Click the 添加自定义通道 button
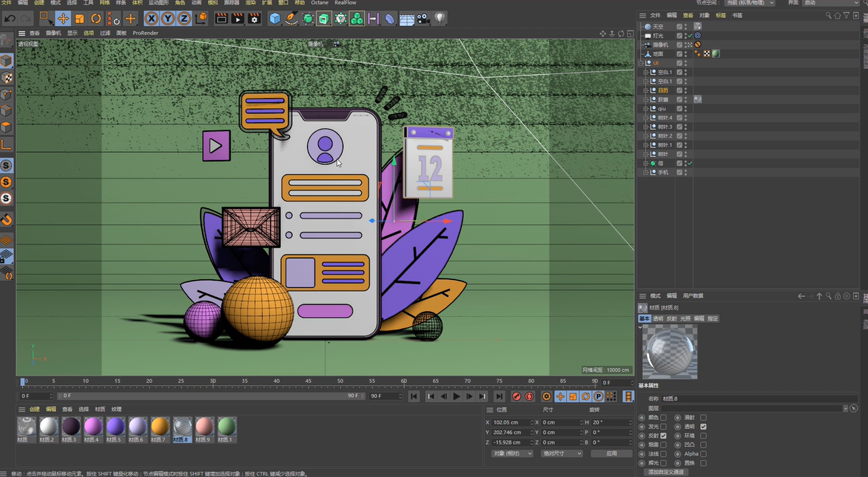 point(666,472)
